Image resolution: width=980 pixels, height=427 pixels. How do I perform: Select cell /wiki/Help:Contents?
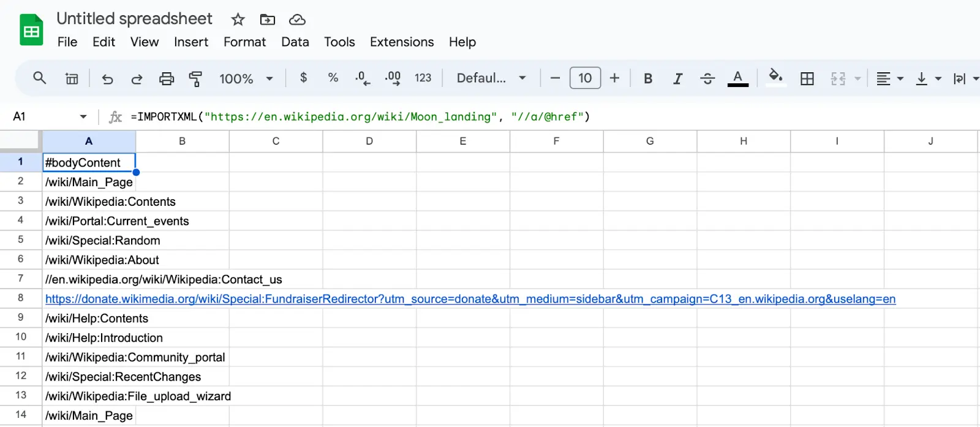pyautogui.click(x=89, y=318)
